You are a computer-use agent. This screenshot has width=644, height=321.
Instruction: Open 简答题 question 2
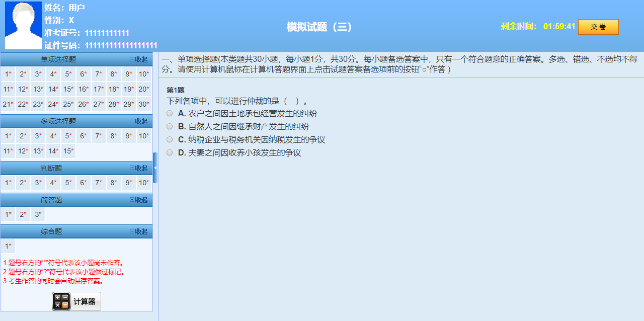tap(22, 214)
